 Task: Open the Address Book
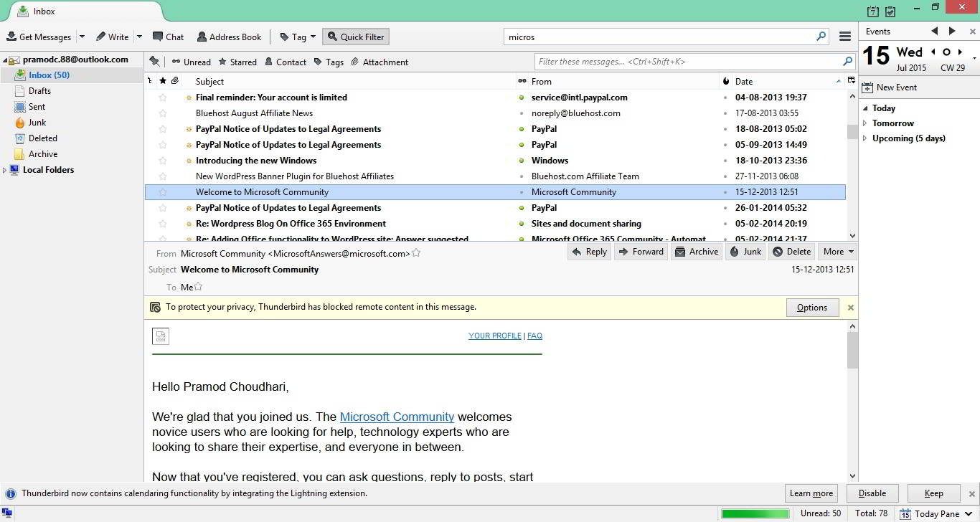coord(230,37)
